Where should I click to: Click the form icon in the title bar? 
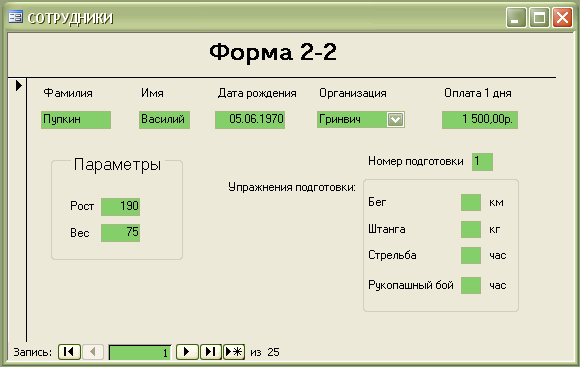click(x=16, y=17)
